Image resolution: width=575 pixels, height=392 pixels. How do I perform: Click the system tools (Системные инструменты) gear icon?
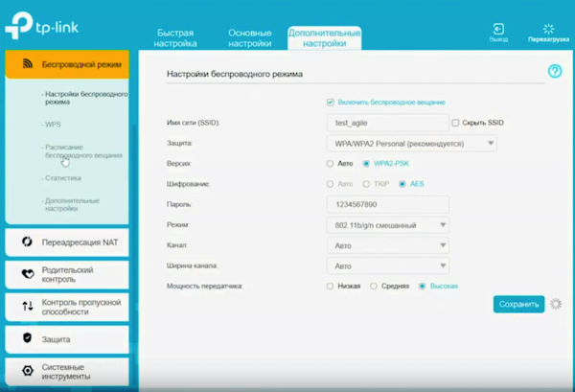point(28,371)
